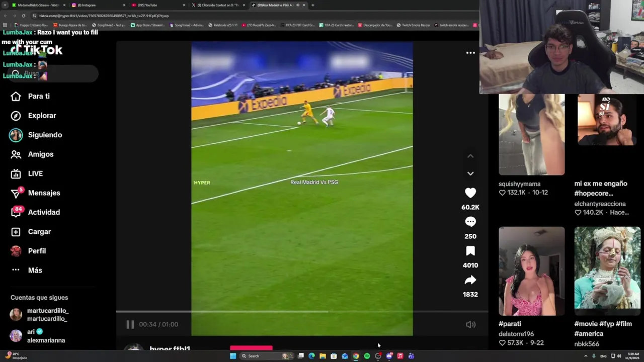The width and height of the screenshot is (644, 362).
Task: Open Windows Start menu
Action: click(x=233, y=356)
